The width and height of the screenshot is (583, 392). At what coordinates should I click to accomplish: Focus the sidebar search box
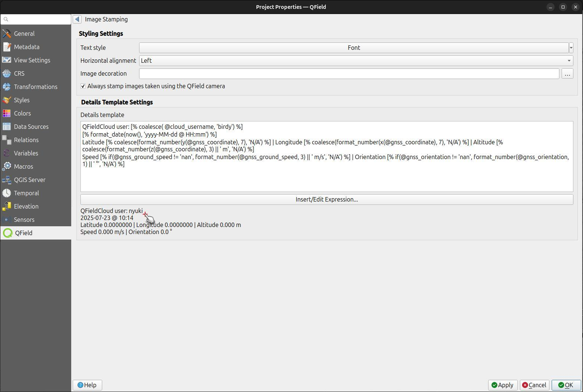pos(36,19)
